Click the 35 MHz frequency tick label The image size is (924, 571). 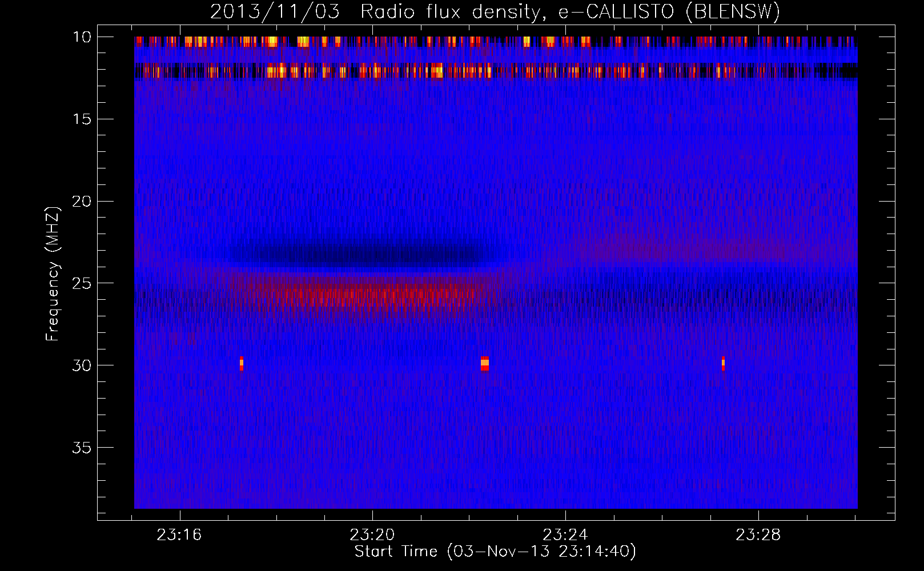pyautogui.click(x=82, y=448)
